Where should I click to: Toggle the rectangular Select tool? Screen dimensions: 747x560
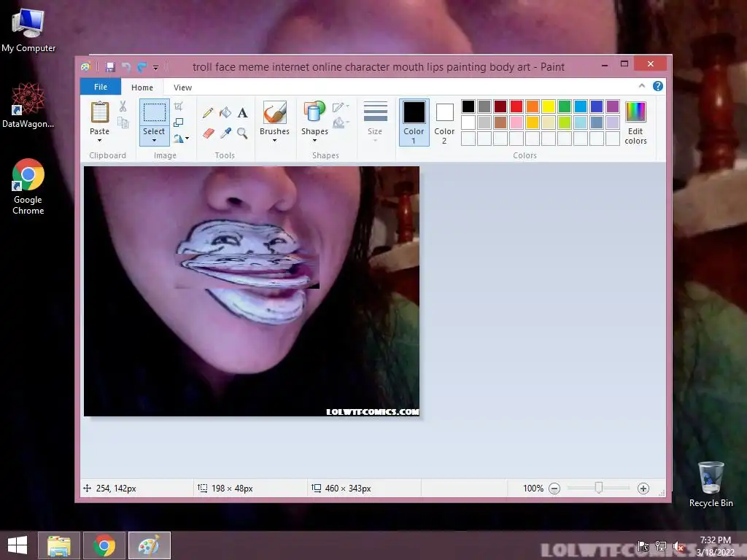155,112
